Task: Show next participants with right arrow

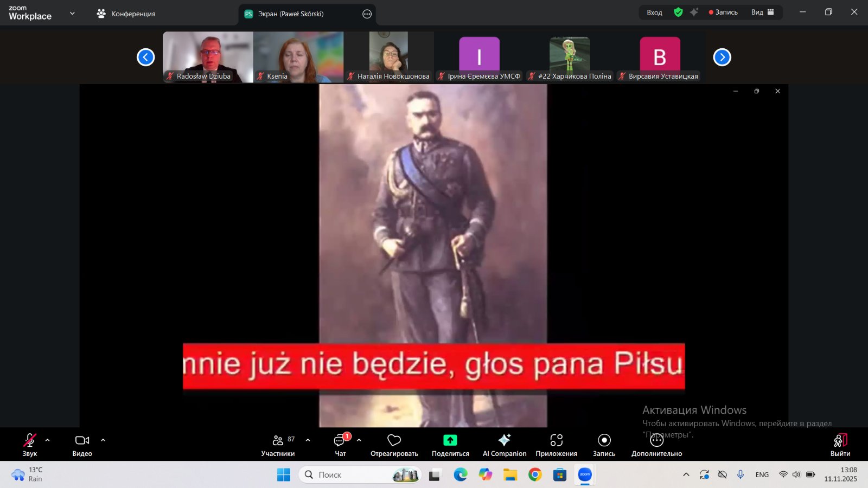Action: pyautogui.click(x=722, y=57)
